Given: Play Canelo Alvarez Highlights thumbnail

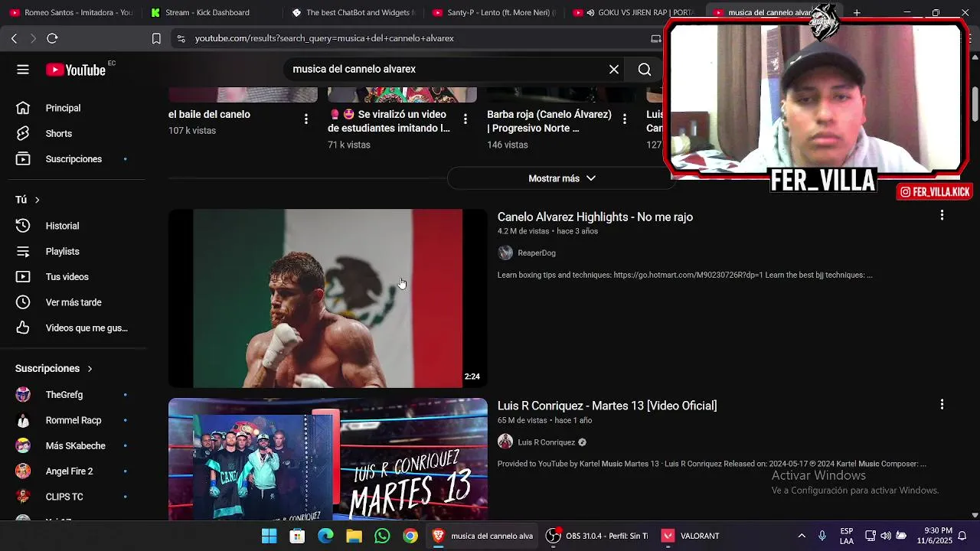Looking at the screenshot, I should 328,298.
